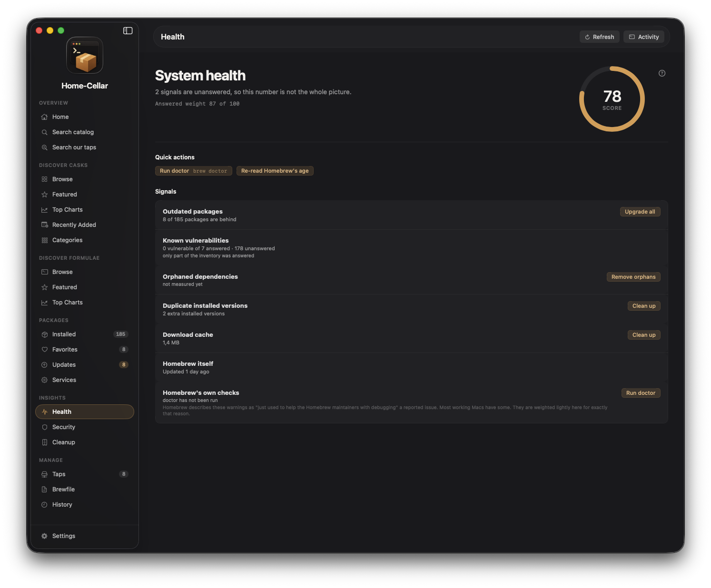The width and height of the screenshot is (711, 588).
Task: Select the Security insights page
Action: [x=85, y=427]
